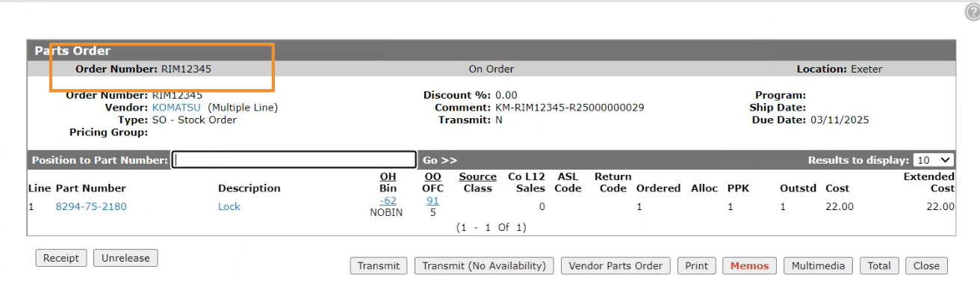Open the Memos button
This screenshot has width=980, height=293.
[749, 265]
